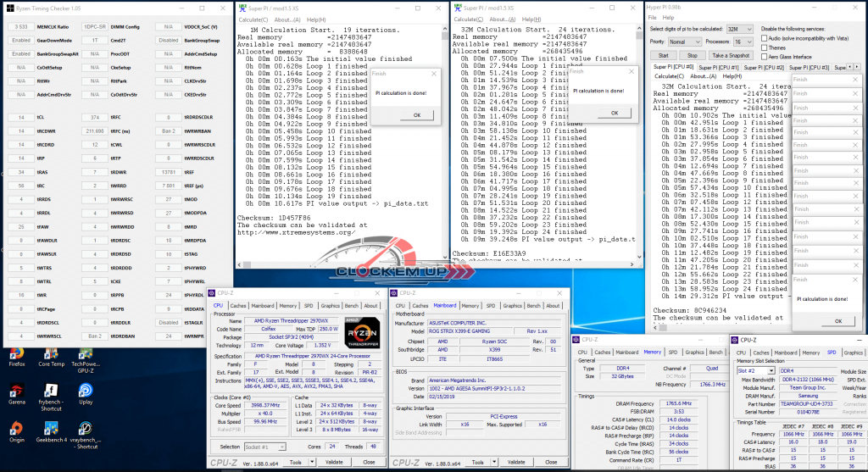This screenshot has height=472, width=868.
Task: Enable the Audio service checkbox
Action: click(x=765, y=38)
